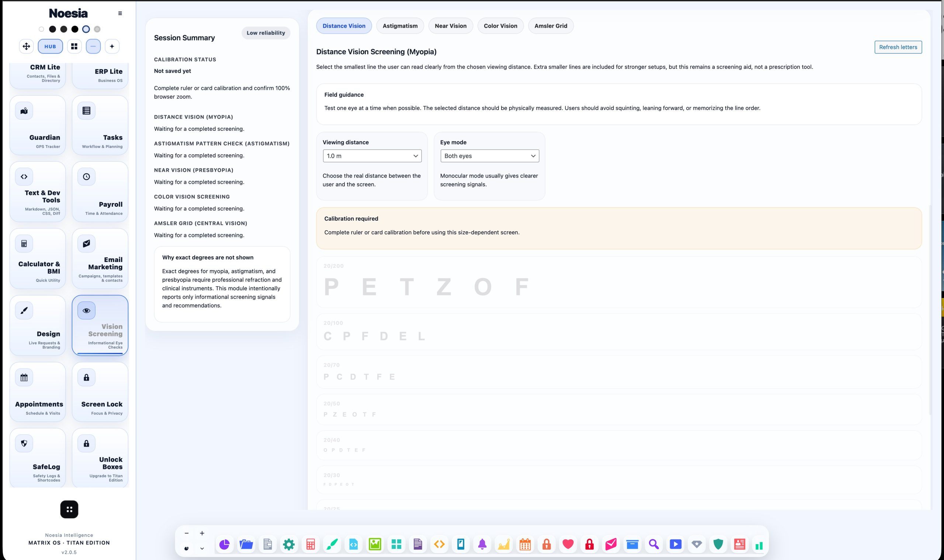Select the white theme color dot

pos(41,29)
